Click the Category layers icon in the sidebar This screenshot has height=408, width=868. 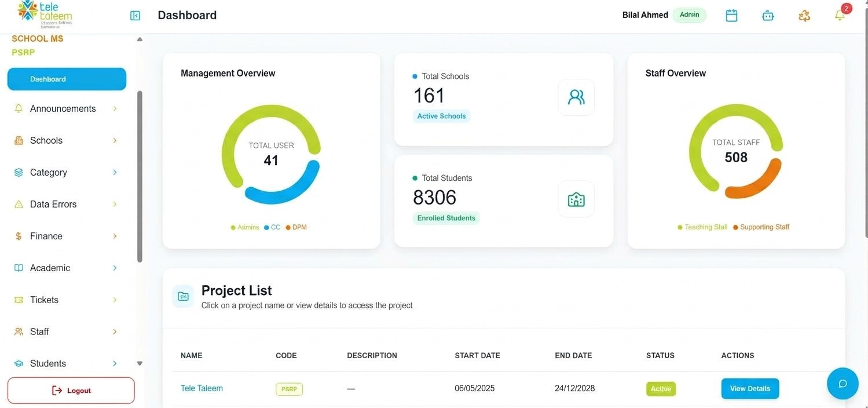point(19,172)
